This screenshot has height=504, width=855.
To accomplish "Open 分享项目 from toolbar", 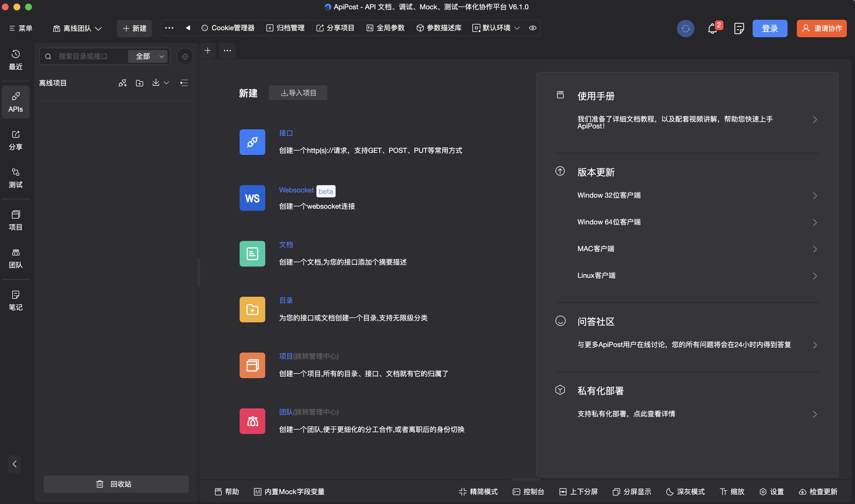I will tap(335, 28).
